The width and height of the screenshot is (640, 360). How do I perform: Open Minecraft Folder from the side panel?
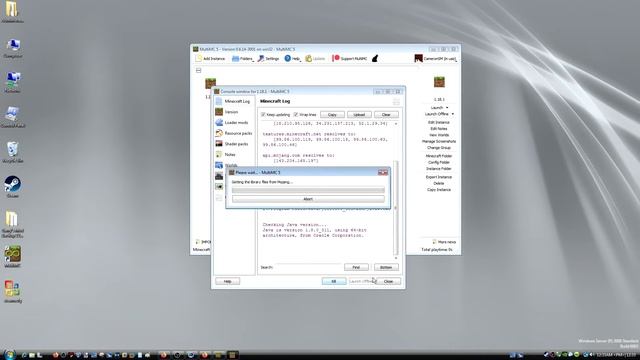pyautogui.click(x=439, y=156)
